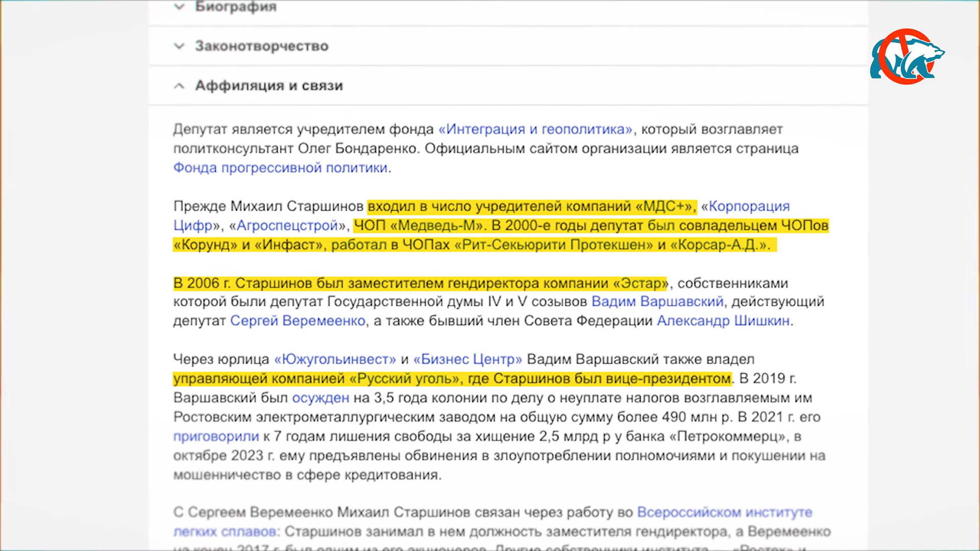Click highlighted text «Русский уголь» sentence

coord(452,379)
